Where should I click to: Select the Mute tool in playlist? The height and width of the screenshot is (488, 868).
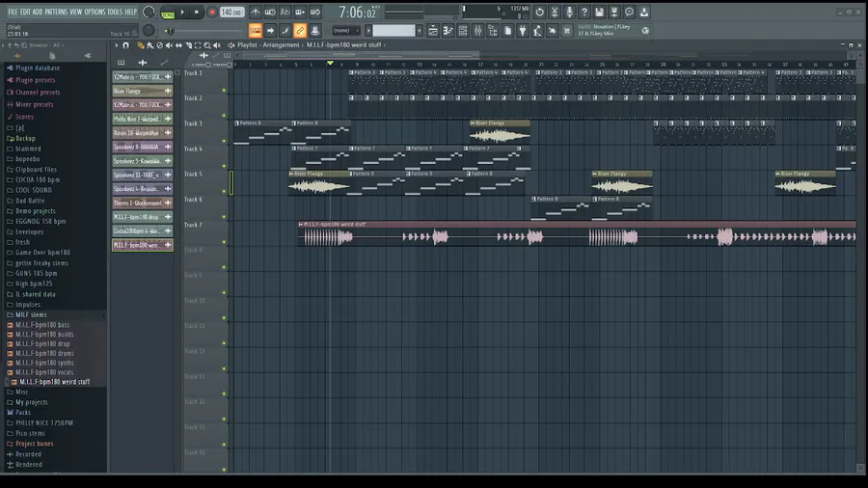click(x=169, y=45)
